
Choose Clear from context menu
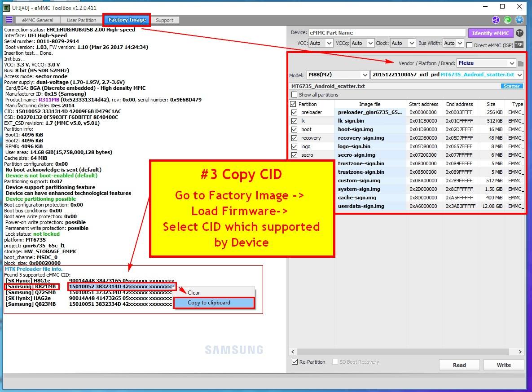tap(214, 293)
